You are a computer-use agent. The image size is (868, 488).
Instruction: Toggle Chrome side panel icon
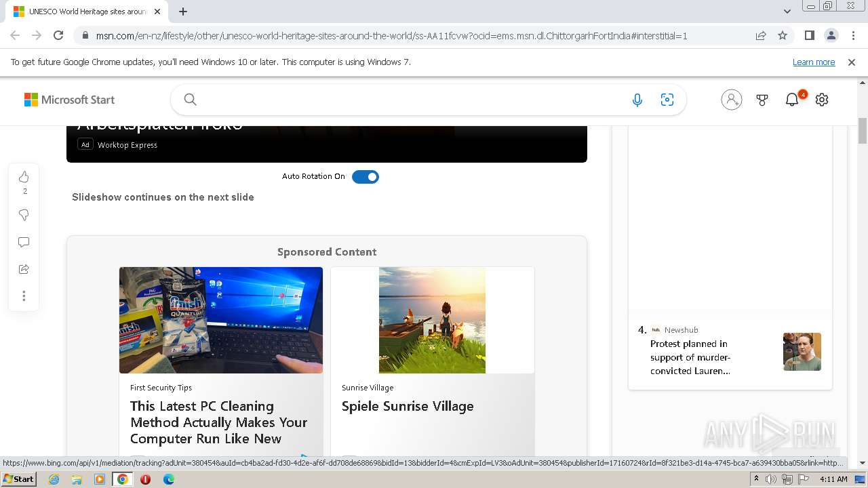coord(809,35)
